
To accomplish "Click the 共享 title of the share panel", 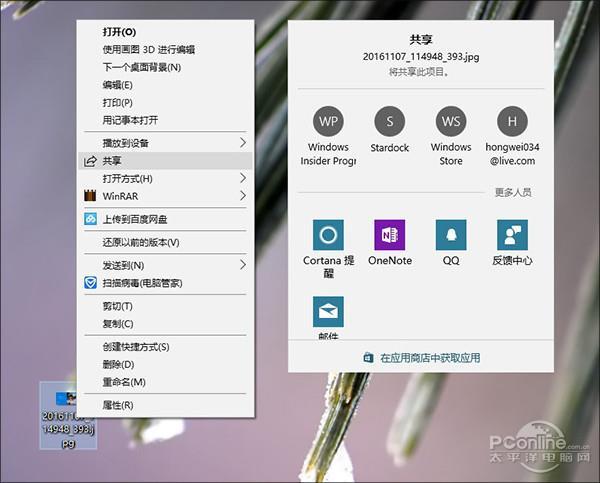I will 421,39.
